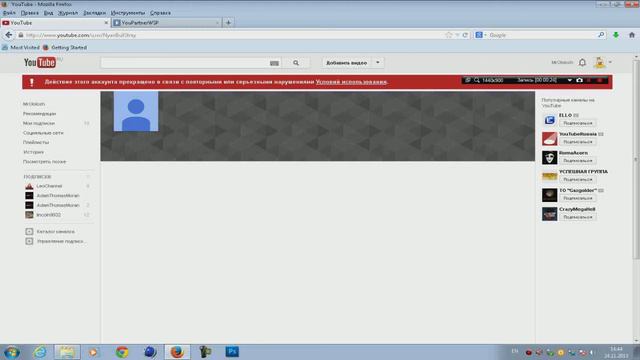Click the CrazyMegaHell channel thumbnail

coord(549,213)
